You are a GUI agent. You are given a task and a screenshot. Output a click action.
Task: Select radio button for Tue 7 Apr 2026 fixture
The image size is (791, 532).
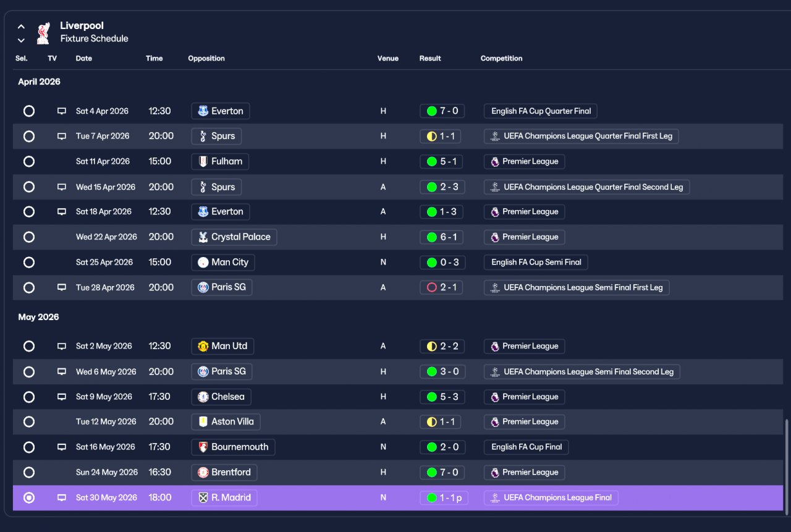click(29, 136)
